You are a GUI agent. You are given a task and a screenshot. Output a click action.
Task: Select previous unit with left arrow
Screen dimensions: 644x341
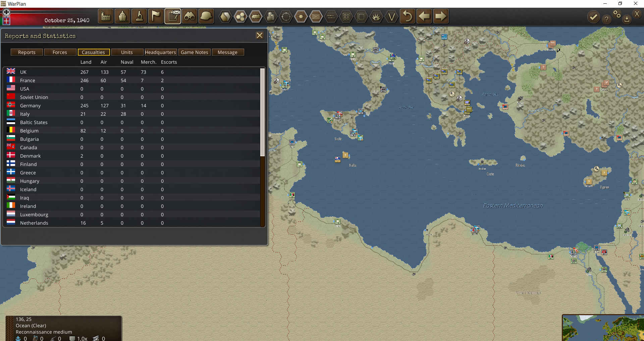pyautogui.click(x=424, y=16)
